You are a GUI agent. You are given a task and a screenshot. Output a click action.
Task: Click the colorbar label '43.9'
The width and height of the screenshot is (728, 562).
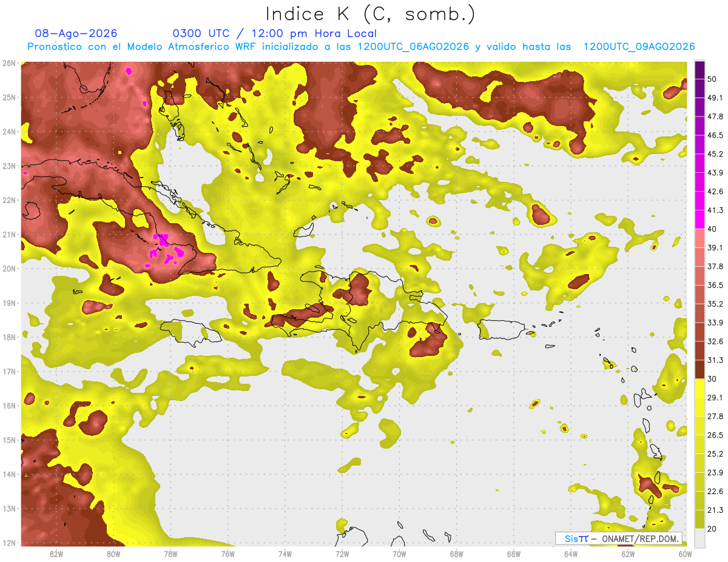(715, 173)
